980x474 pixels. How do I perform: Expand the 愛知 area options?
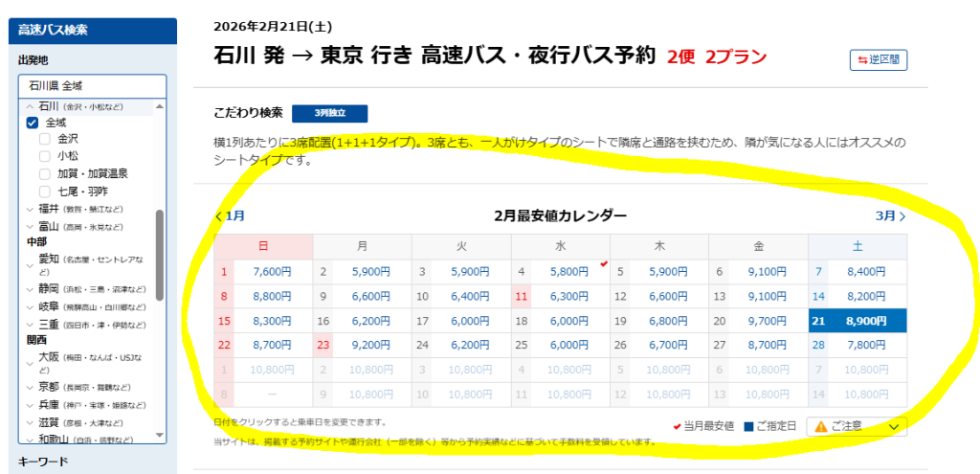[x=29, y=260]
